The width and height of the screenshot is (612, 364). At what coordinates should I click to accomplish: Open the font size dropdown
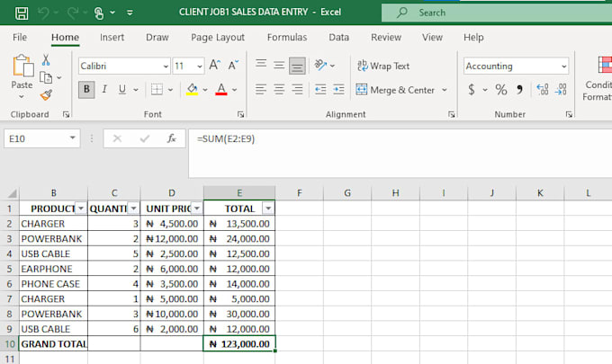(x=200, y=67)
